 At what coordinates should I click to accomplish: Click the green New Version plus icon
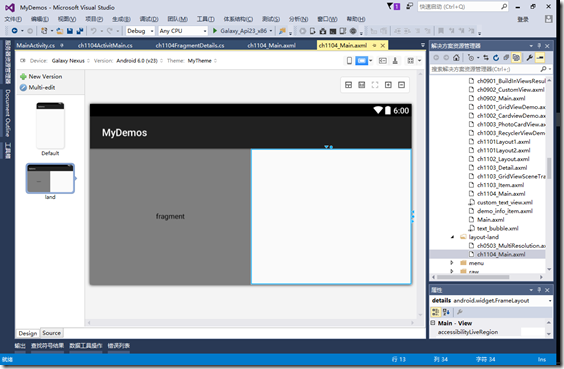(23, 77)
